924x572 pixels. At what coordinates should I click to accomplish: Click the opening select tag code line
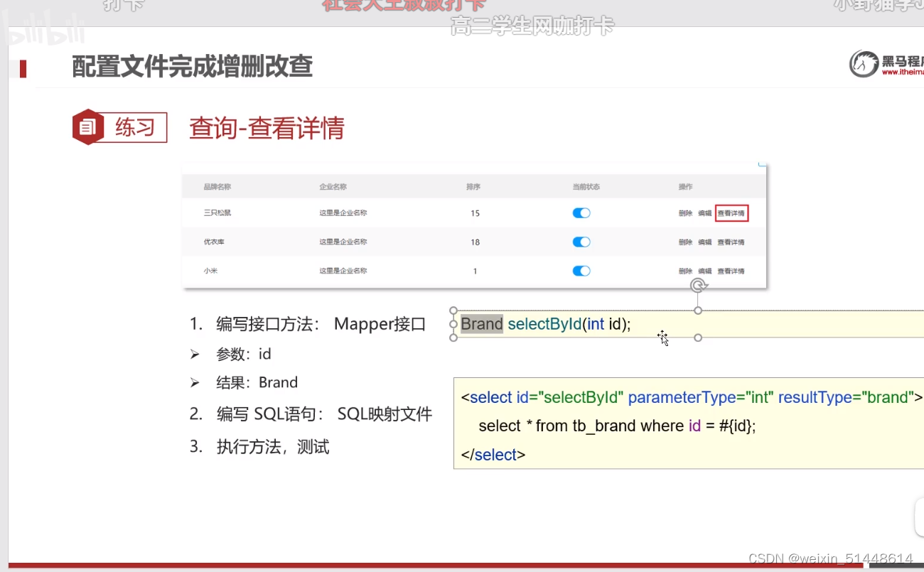(692, 397)
